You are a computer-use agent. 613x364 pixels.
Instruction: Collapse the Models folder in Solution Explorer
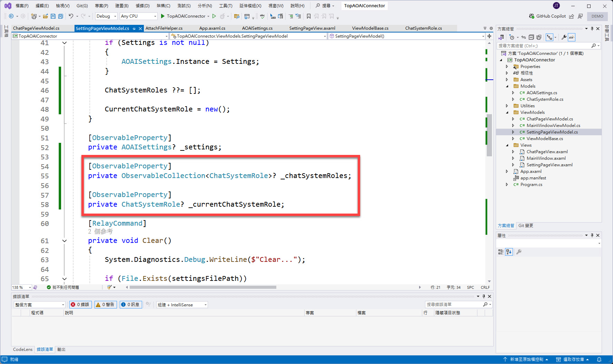[507, 86]
